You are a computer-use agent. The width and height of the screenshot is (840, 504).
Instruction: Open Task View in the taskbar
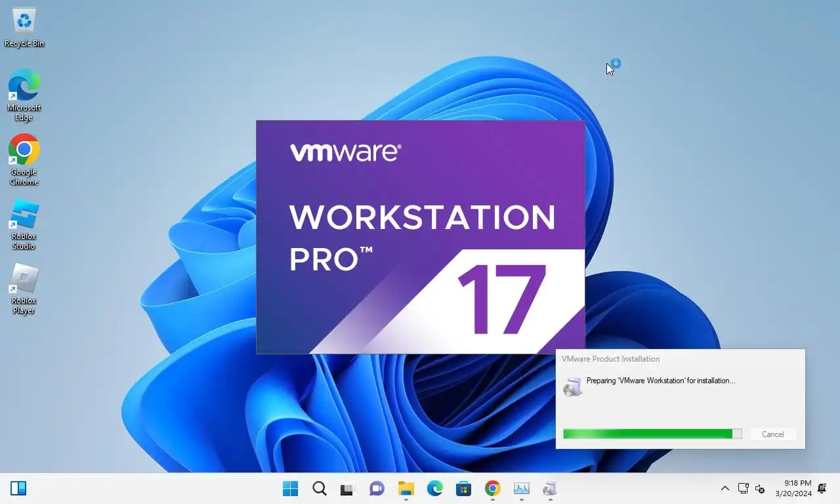pyautogui.click(x=347, y=488)
